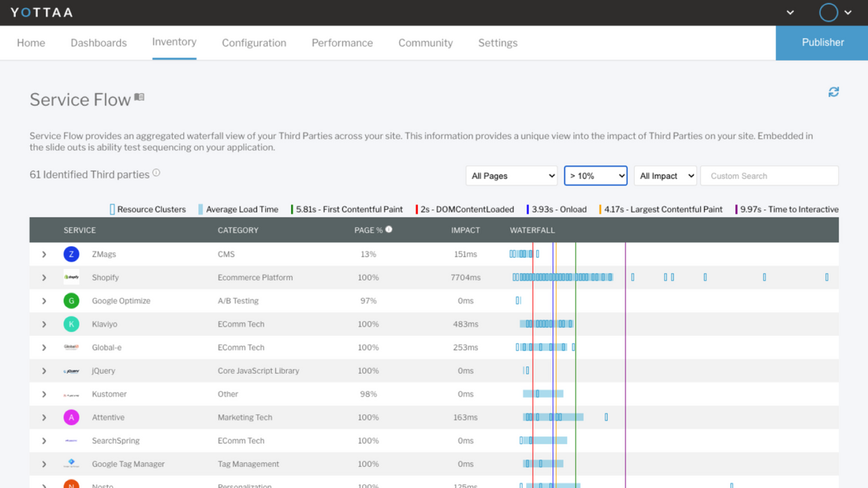
Task: Select the Inventory tab
Action: [174, 42]
